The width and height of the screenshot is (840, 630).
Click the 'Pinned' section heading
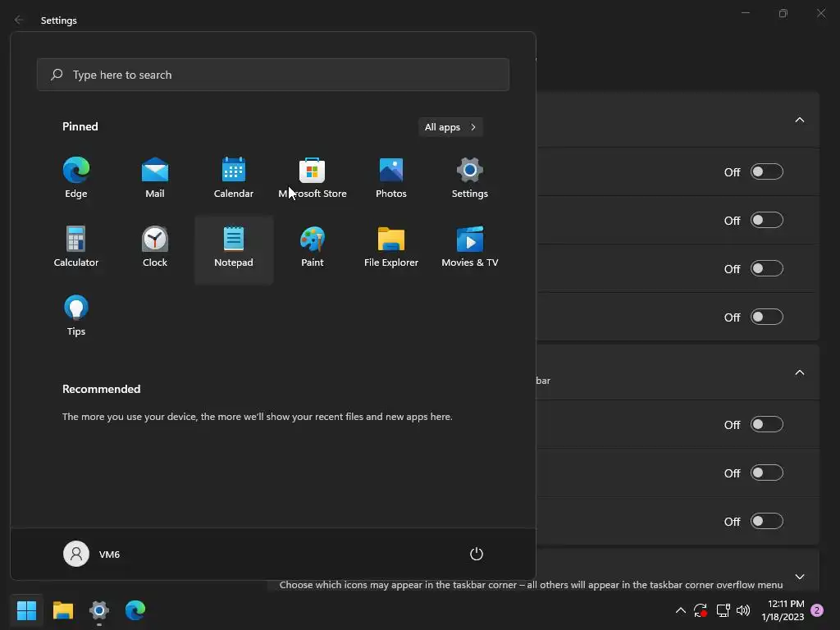click(80, 126)
